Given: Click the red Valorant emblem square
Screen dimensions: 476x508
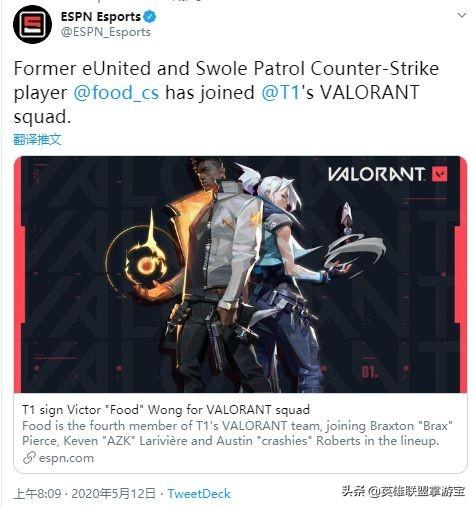Looking at the screenshot, I should tap(440, 174).
